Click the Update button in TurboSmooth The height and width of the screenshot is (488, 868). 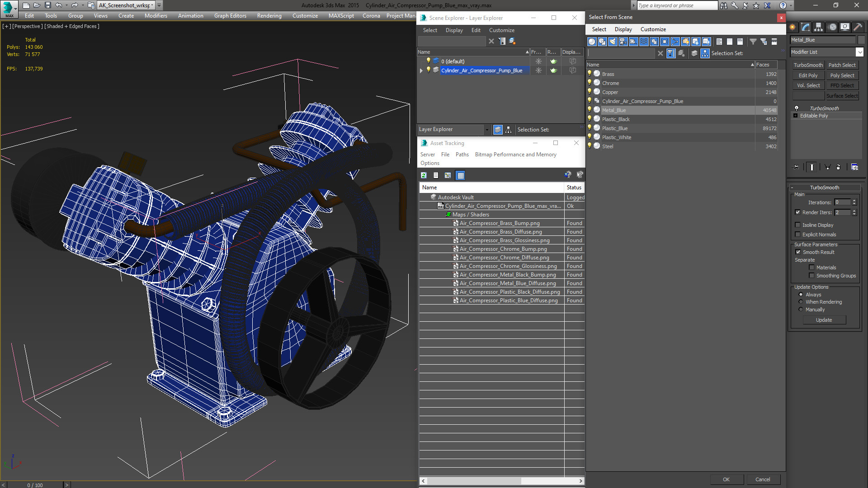point(824,320)
